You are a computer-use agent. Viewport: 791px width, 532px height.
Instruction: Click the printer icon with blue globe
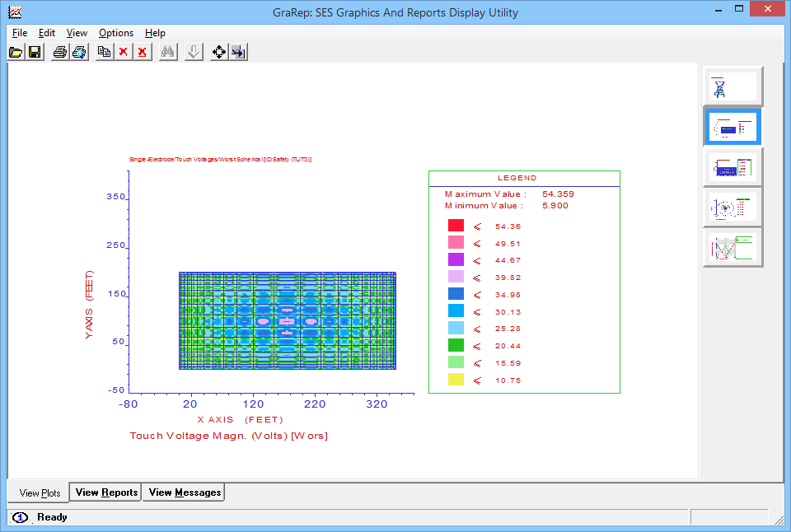(79, 52)
